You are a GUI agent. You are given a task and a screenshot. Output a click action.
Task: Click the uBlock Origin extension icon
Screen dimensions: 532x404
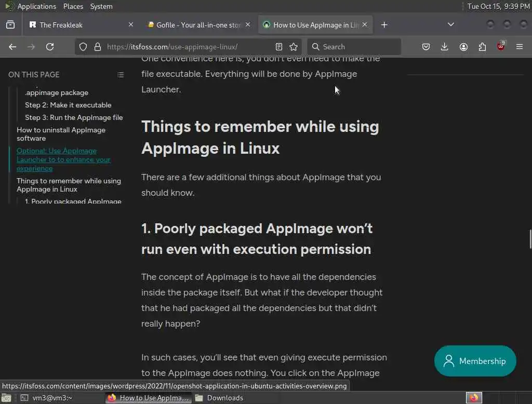pyautogui.click(x=501, y=46)
